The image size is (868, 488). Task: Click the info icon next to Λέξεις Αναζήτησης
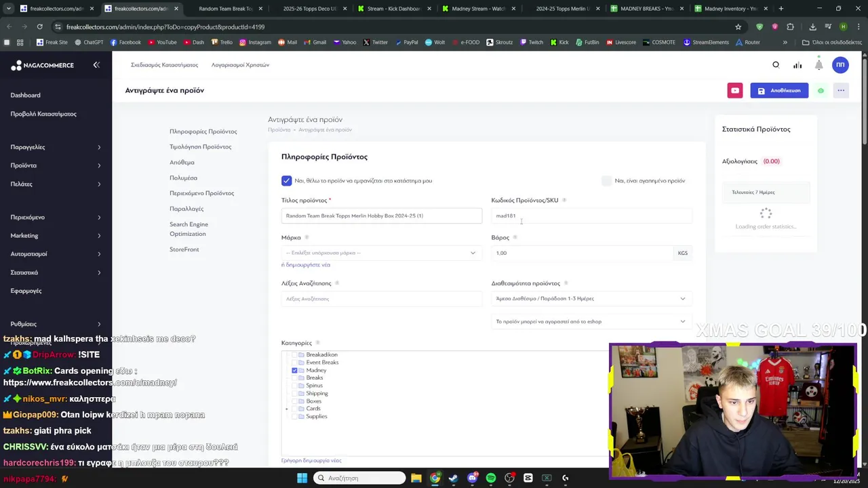(x=337, y=283)
